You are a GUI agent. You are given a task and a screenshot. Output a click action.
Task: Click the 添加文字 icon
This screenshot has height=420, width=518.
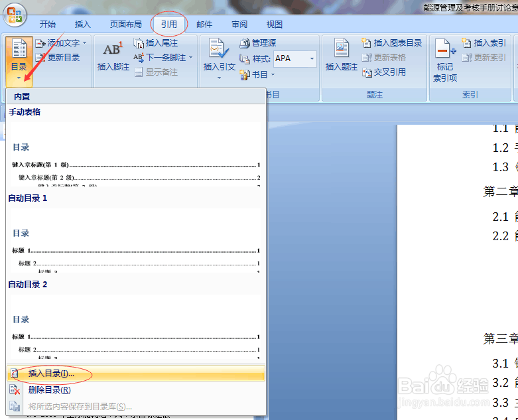40,43
